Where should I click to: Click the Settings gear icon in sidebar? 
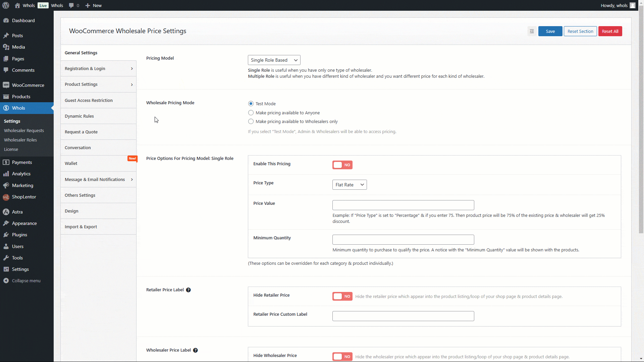(x=6, y=269)
